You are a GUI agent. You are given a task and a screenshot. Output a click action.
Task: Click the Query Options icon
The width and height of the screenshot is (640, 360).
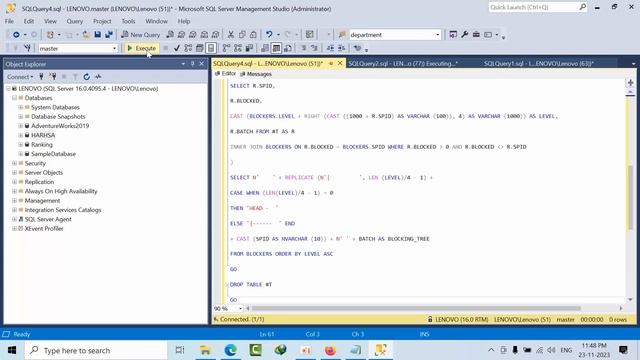tap(200, 48)
